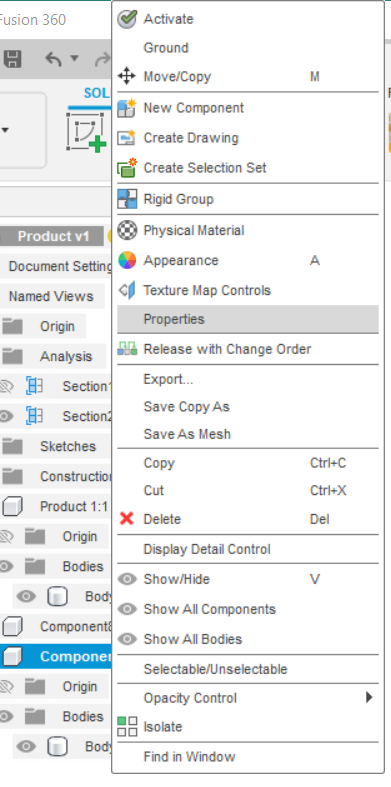This screenshot has height=787, width=391.
Task: Select the Rigid Group icon
Action: click(x=126, y=199)
